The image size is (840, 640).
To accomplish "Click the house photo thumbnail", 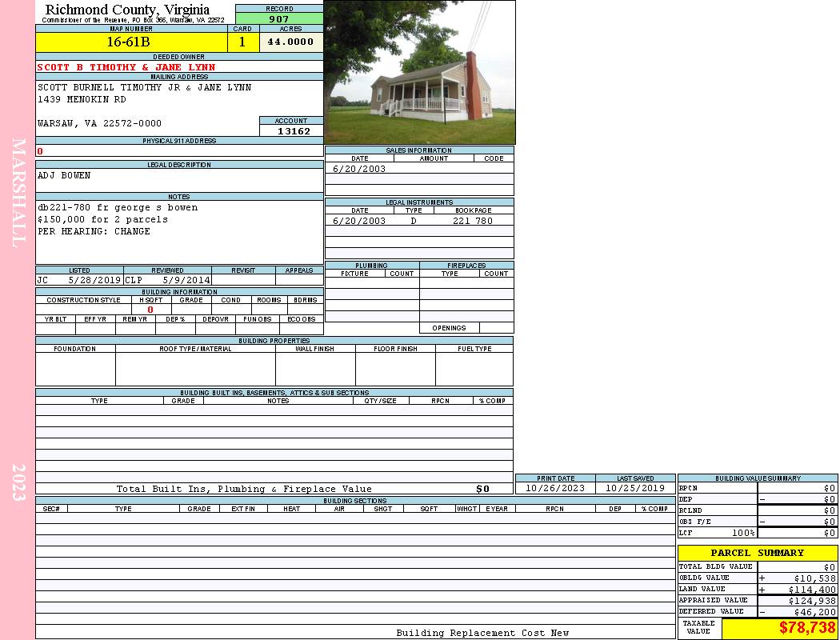I will coord(419,72).
